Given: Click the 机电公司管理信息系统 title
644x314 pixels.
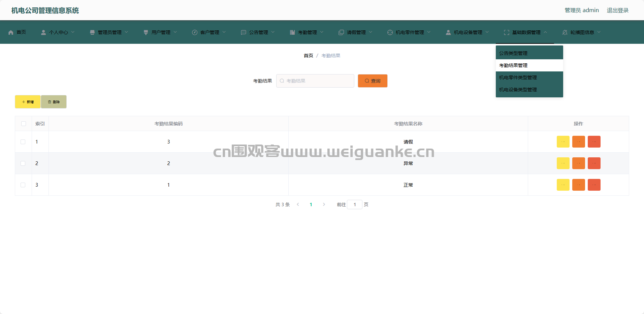Looking at the screenshot, I should 45,10.
